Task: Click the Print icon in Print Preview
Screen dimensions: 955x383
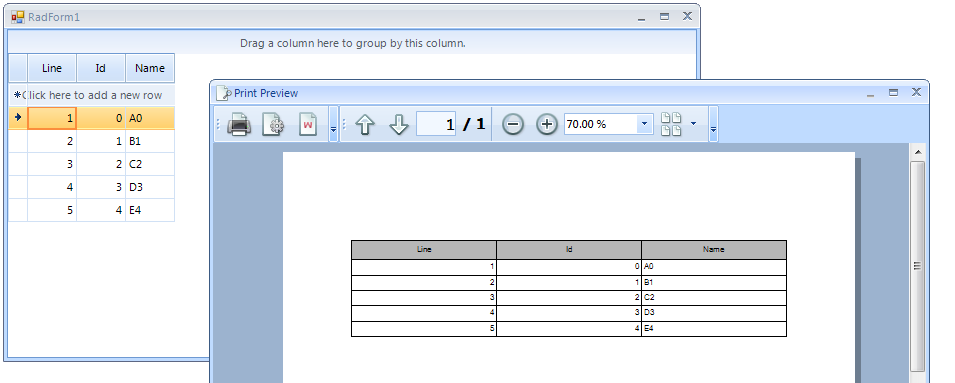Action: tap(239, 124)
